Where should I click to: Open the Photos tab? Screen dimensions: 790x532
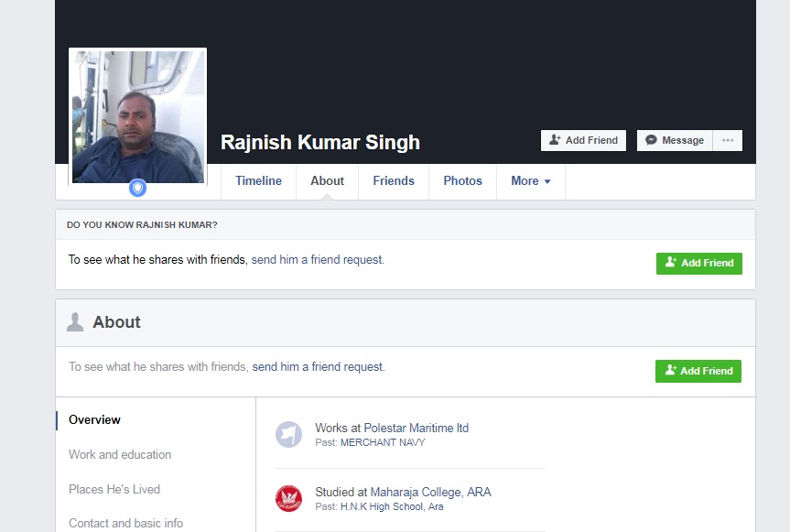click(x=462, y=181)
